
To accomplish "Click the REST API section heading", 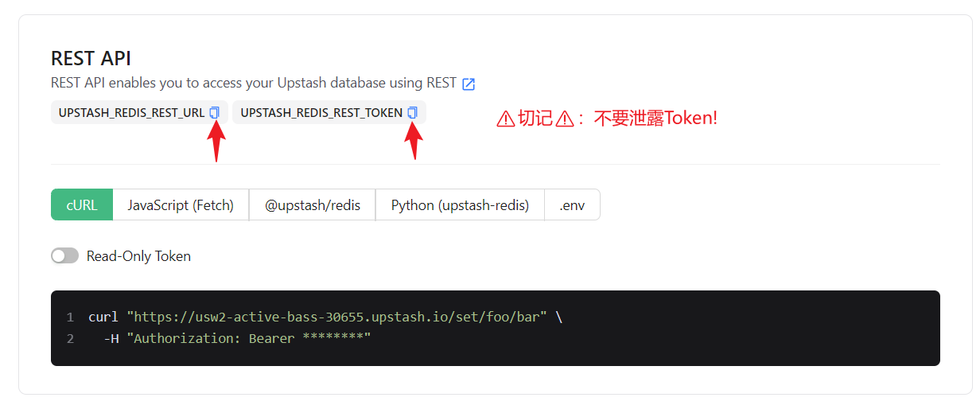I will click(91, 58).
